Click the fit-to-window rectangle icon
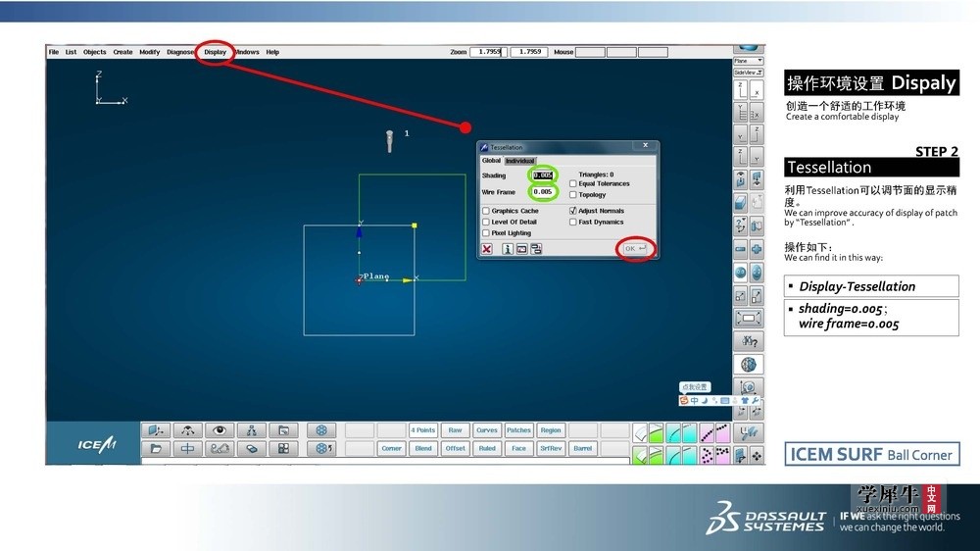The width and height of the screenshot is (980, 551). 748,318
